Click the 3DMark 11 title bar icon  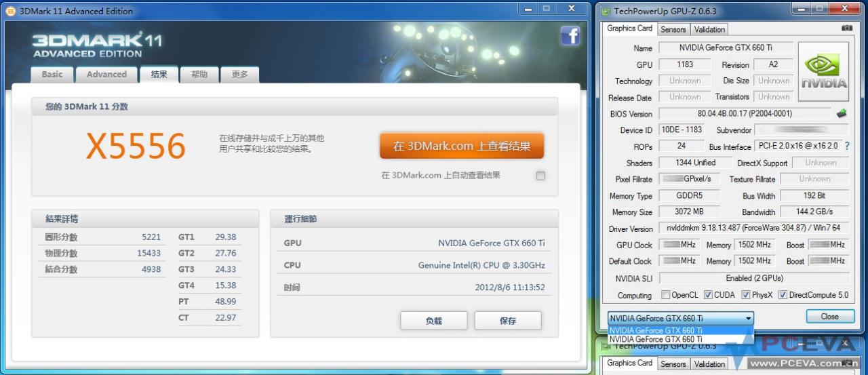10,11
